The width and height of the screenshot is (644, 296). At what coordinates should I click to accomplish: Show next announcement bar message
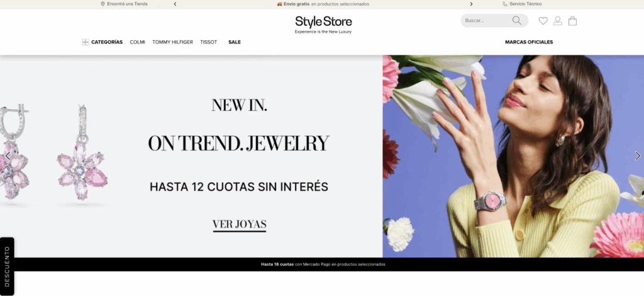[x=471, y=4]
